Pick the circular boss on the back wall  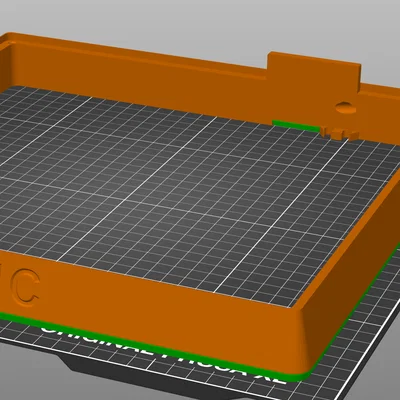tap(345, 108)
